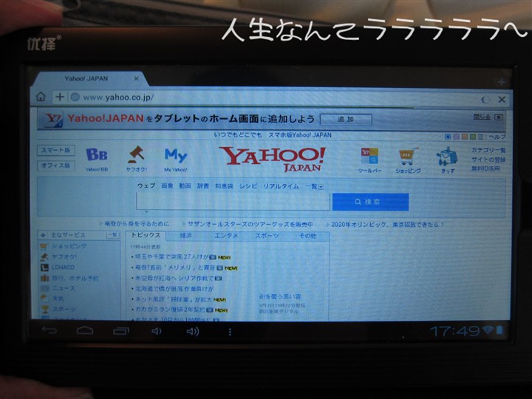Pick the blue theme color swatch
This screenshot has width=532, height=399.
point(448,137)
